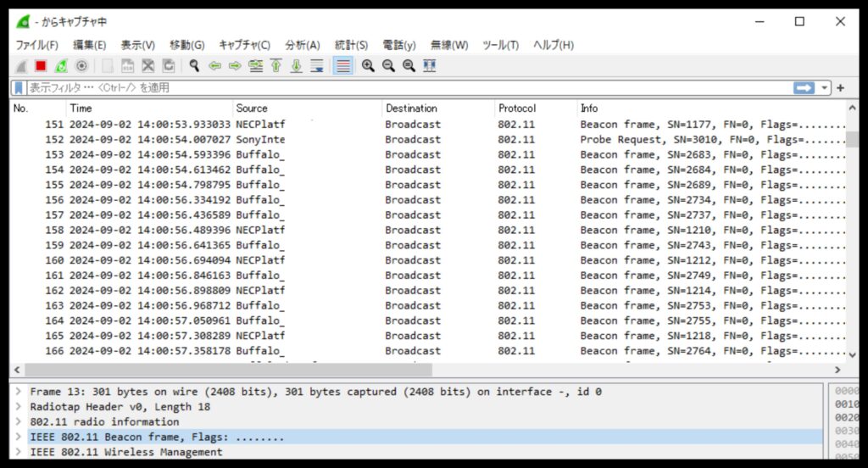Zoom in the packet text
The height and width of the screenshot is (468, 868).
click(x=368, y=66)
